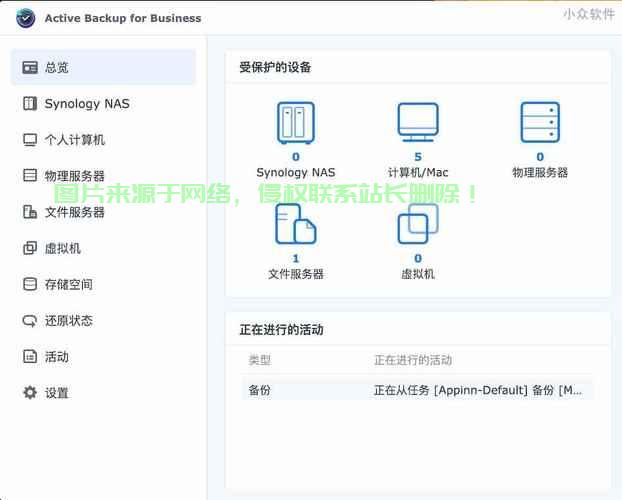
Task: Click the count 1 under 文件服务器
Action: 296,258
